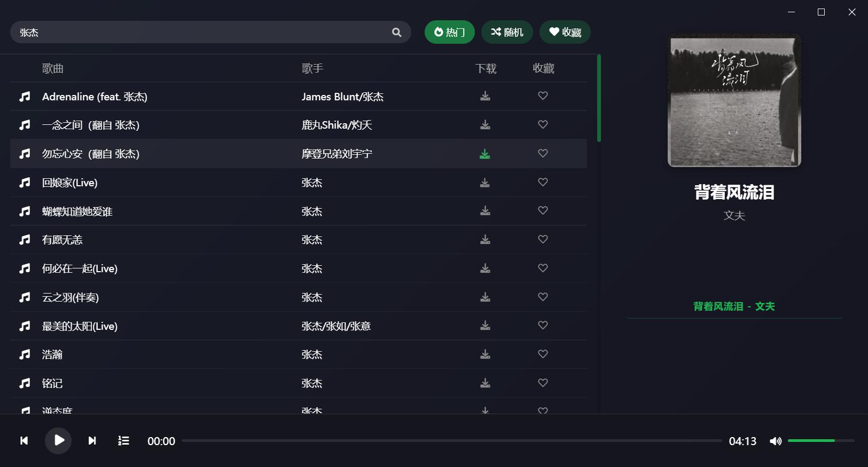Toggle favorite heart for 蝴蝶知道她爱谁
This screenshot has width=868, height=467.
click(x=543, y=211)
